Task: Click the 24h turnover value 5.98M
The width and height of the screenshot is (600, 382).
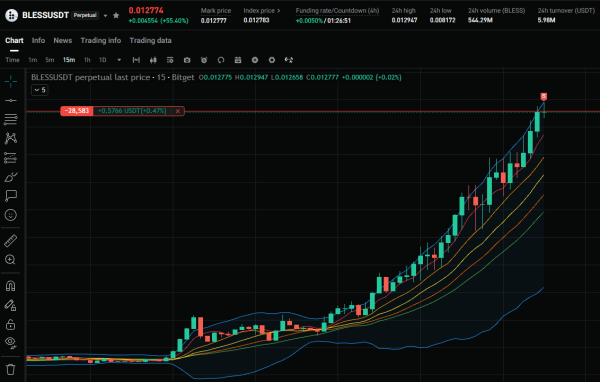Action: tap(546, 20)
